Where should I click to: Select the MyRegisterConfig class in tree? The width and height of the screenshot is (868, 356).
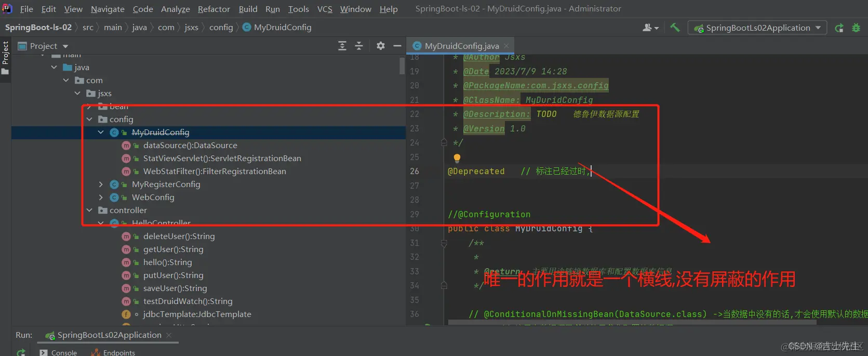pos(166,184)
